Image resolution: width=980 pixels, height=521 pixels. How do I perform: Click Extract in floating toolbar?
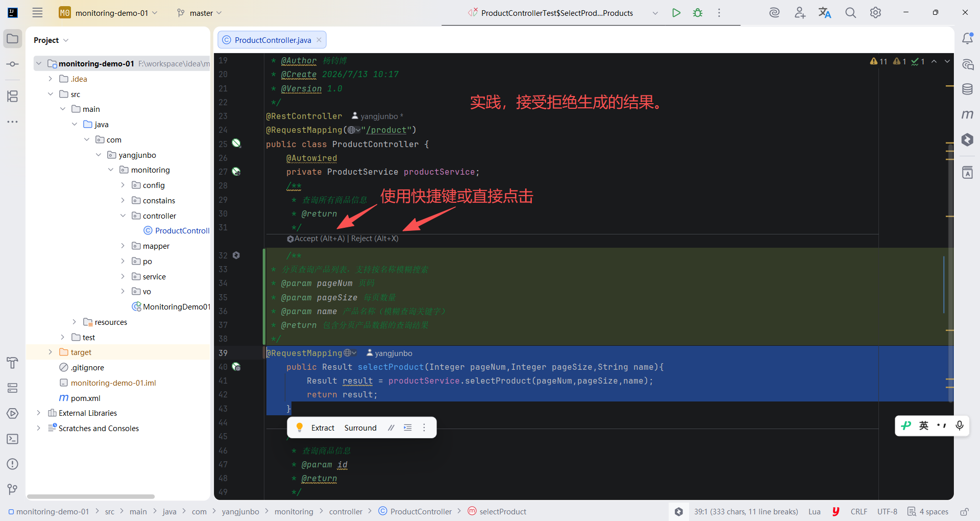point(323,428)
